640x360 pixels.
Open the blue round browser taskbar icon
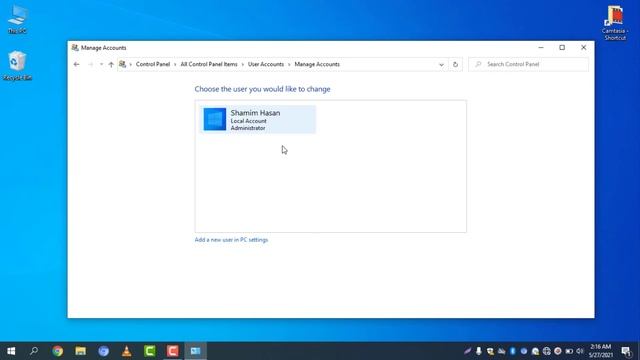[103, 351]
